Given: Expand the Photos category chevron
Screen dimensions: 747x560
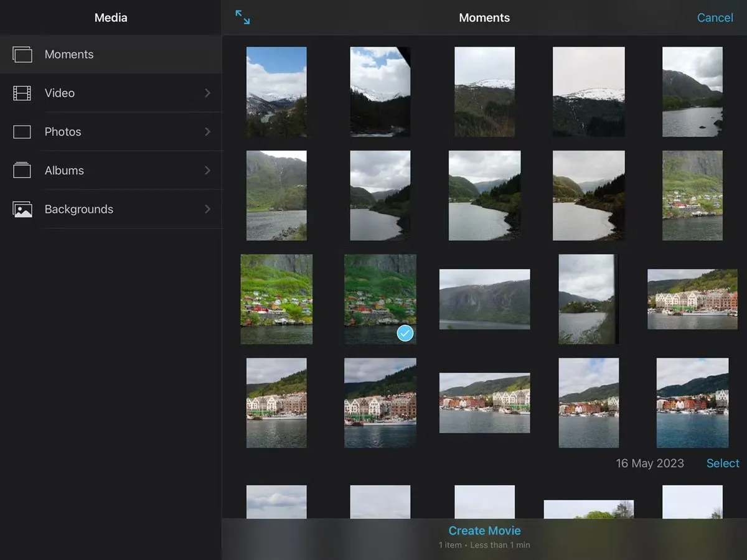Looking at the screenshot, I should click(207, 132).
